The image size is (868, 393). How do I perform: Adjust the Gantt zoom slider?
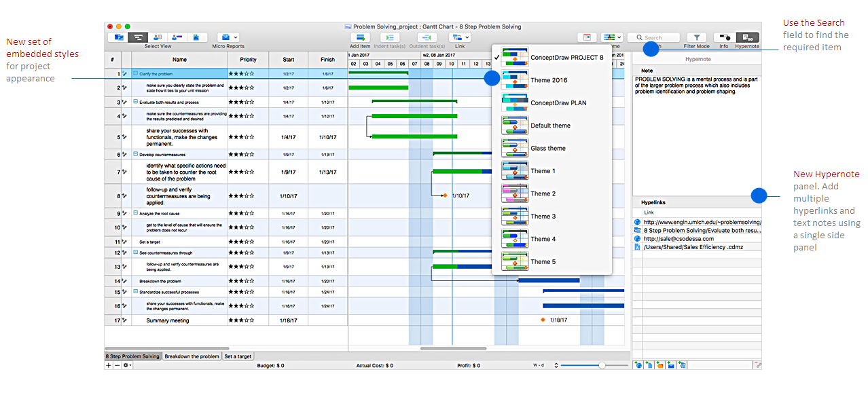(x=602, y=365)
